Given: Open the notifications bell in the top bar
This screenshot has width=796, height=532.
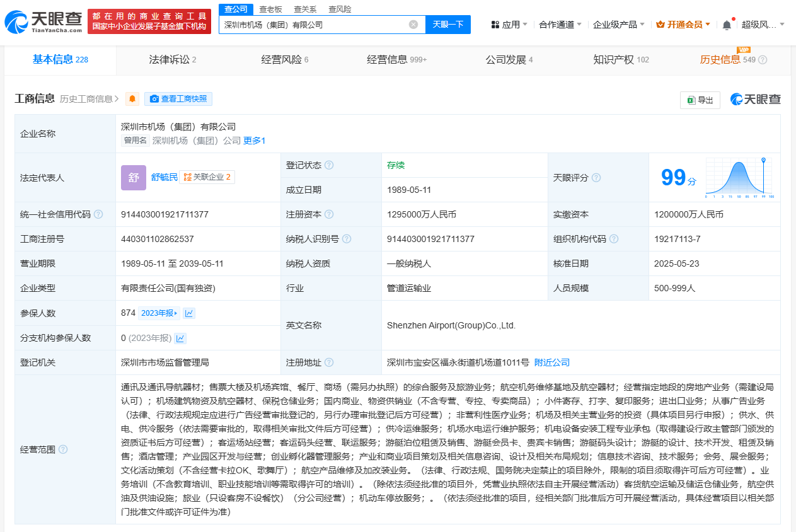Looking at the screenshot, I should (727, 25).
